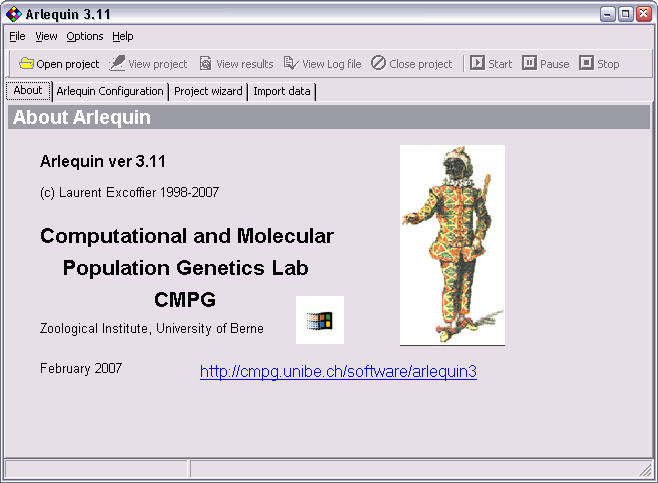Click the Windows flag logo image

pos(320,320)
